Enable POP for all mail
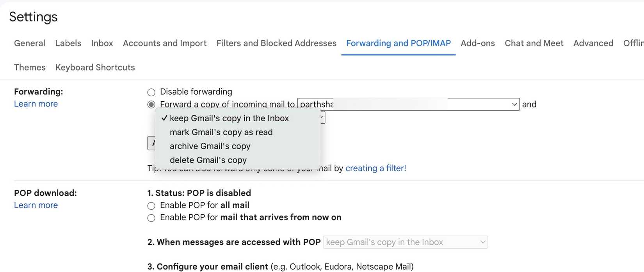The image size is (644, 272). (x=151, y=206)
